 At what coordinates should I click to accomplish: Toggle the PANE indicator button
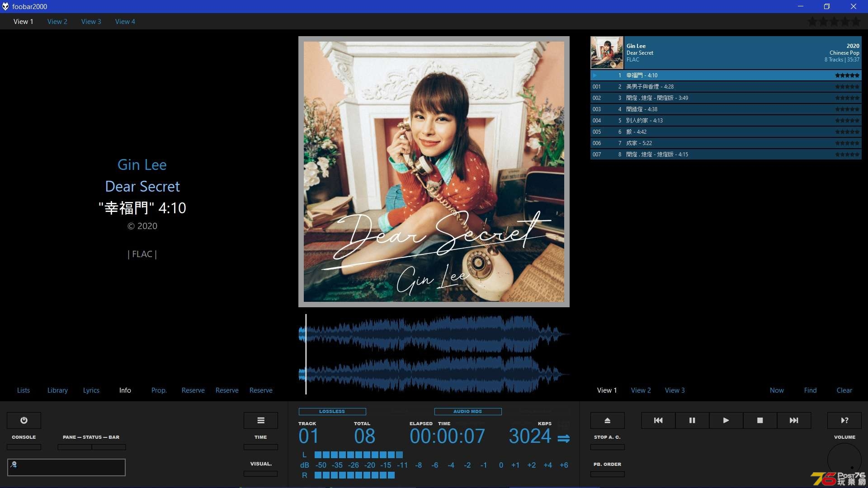pyautogui.click(x=75, y=447)
